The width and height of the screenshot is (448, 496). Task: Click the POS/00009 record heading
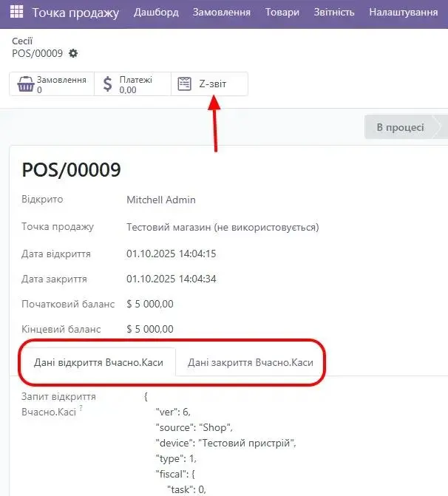(x=71, y=170)
